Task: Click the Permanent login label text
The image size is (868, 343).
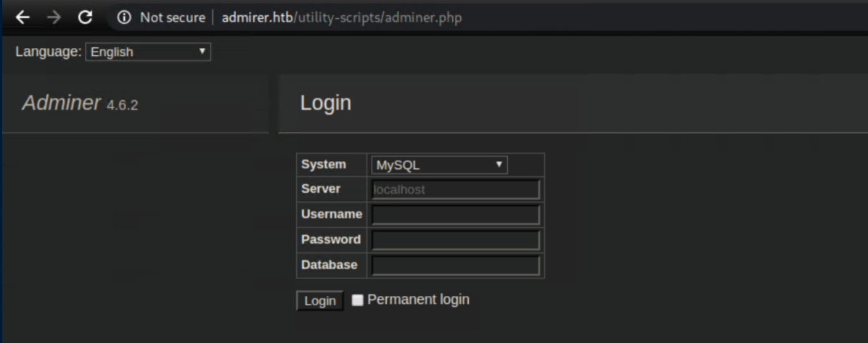Action: [418, 299]
